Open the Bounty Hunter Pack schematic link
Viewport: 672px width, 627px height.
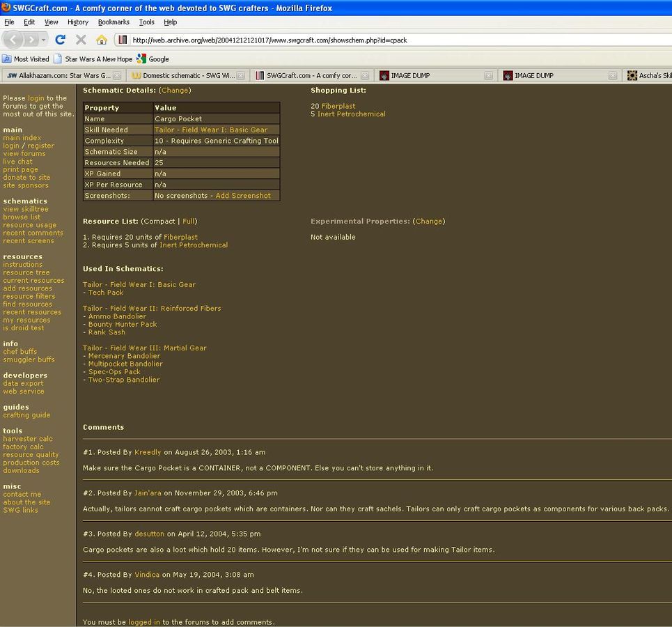click(123, 324)
